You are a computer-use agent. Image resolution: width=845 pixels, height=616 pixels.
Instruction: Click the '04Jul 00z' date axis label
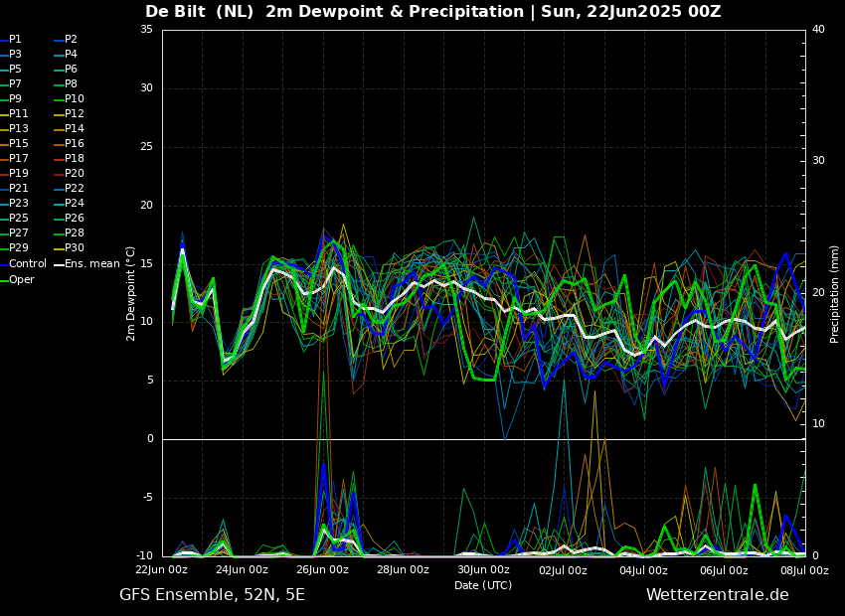(643, 570)
